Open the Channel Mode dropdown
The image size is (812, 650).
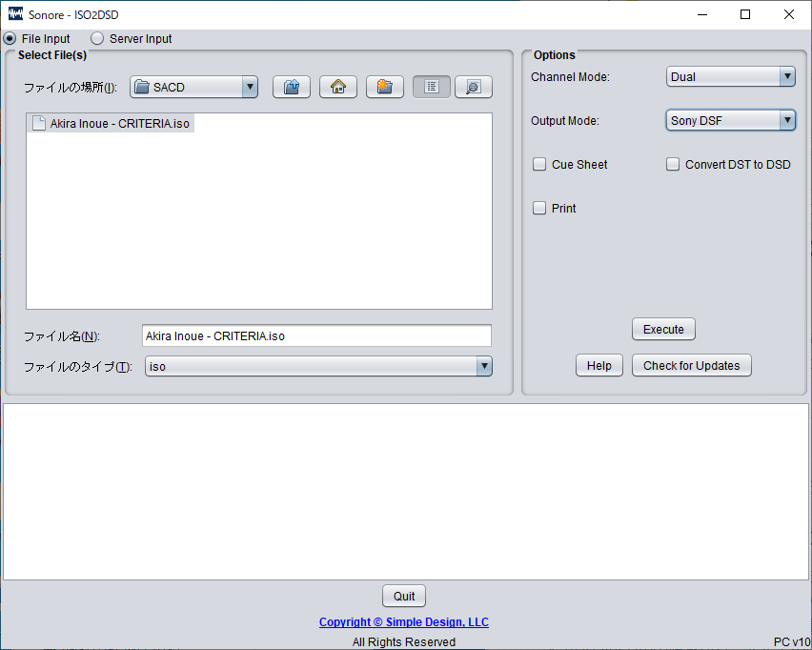click(731, 76)
